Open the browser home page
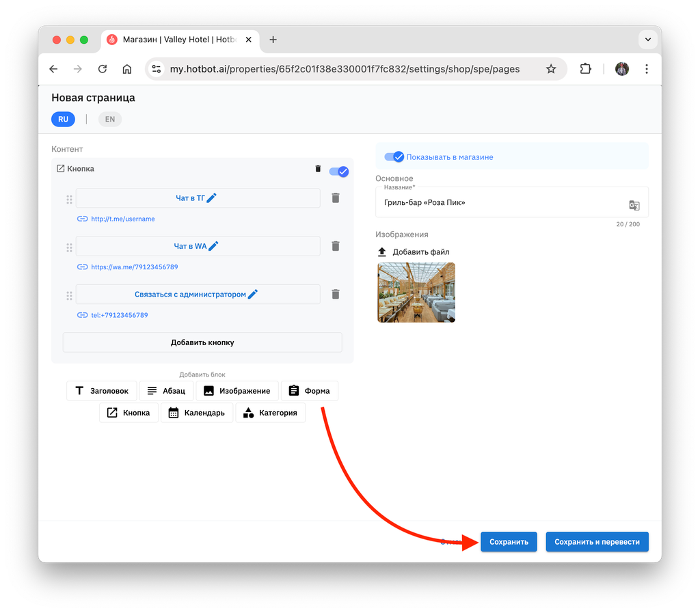Image resolution: width=700 pixels, height=613 pixels. pos(126,69)
